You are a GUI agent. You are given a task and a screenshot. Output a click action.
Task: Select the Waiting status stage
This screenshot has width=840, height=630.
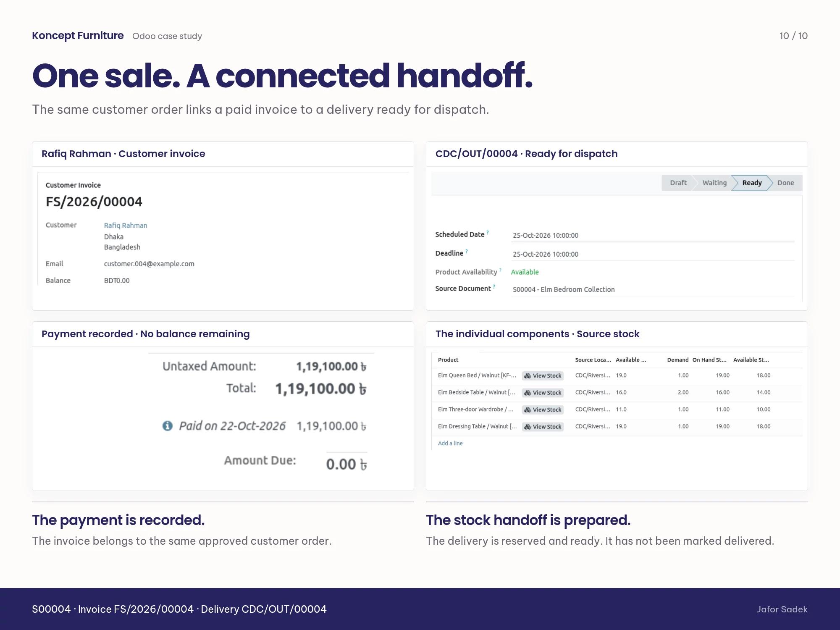click(x=714, y=183)
